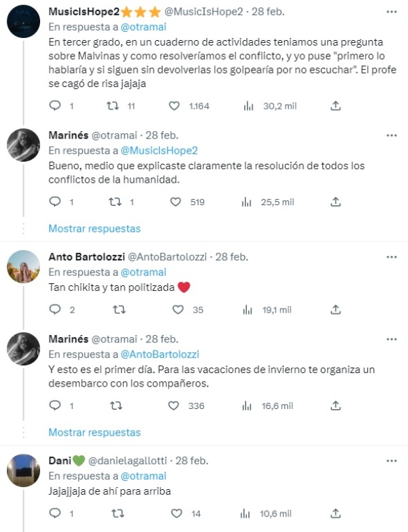The image size is (408, 532).
Task: Like Anto Bartolozzi's tweet with 35 likes
Action: point(177,309)
